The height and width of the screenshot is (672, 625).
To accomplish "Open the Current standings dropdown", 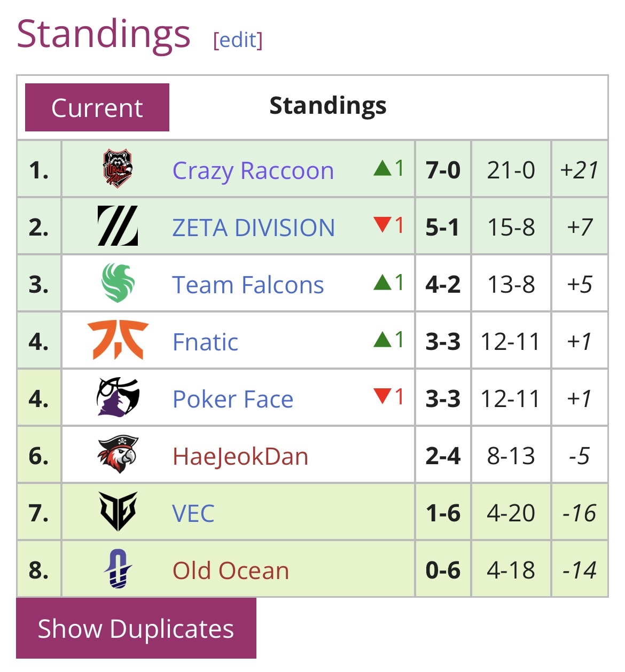I will [x=97, y=107].
